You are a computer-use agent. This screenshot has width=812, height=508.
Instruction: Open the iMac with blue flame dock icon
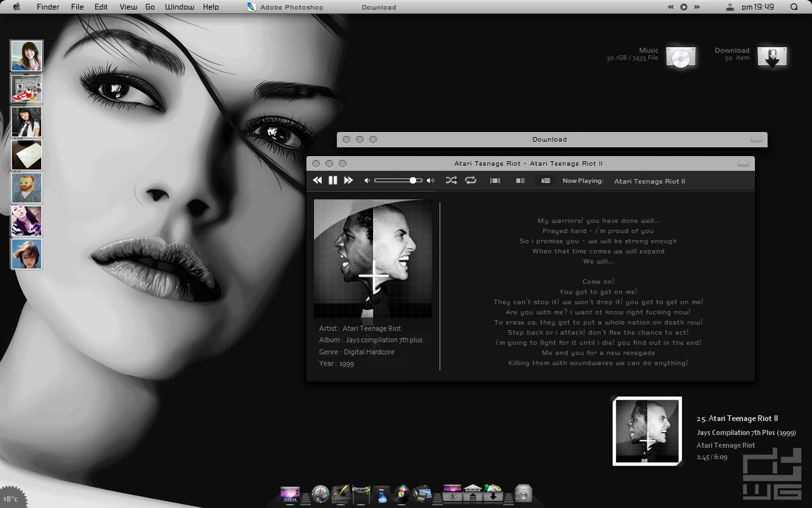click(381, 494)
